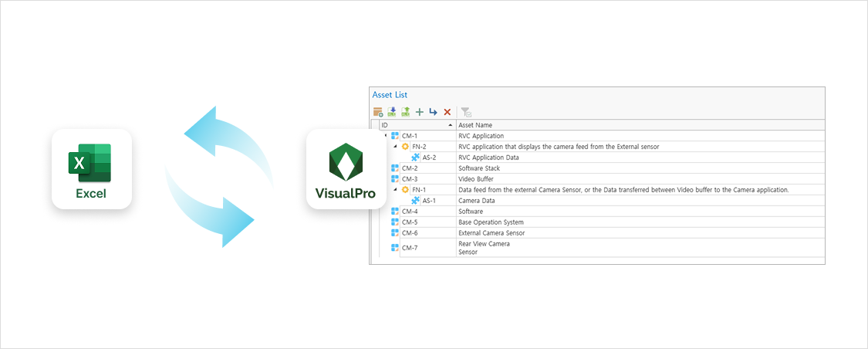Click the component icon beside CM-5

pos(395,222)
